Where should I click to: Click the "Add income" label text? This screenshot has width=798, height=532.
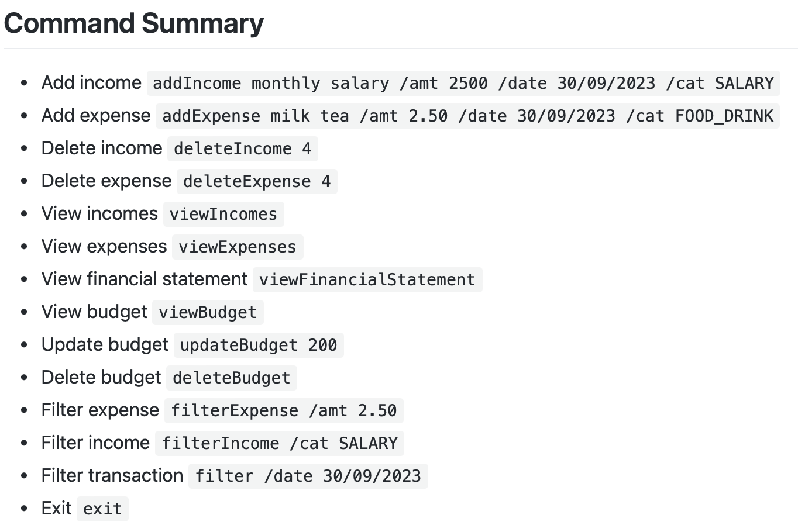91,82
